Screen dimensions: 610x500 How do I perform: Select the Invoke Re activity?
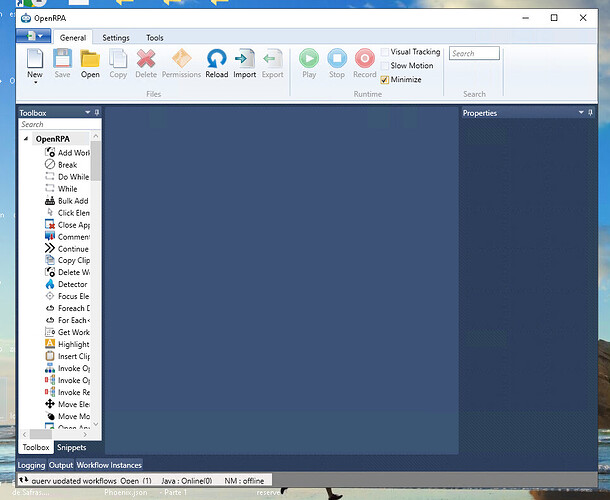[67, 392]
